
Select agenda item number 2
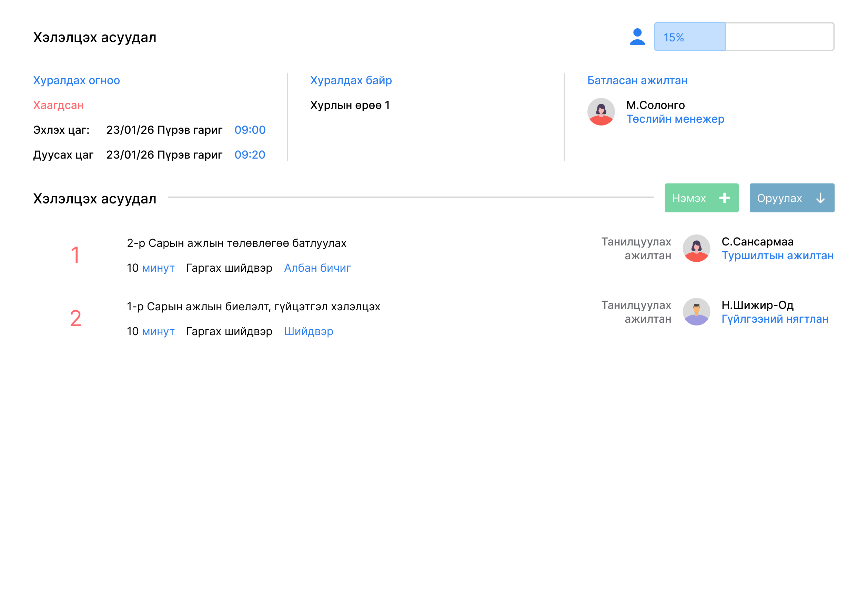pos(75,319)
